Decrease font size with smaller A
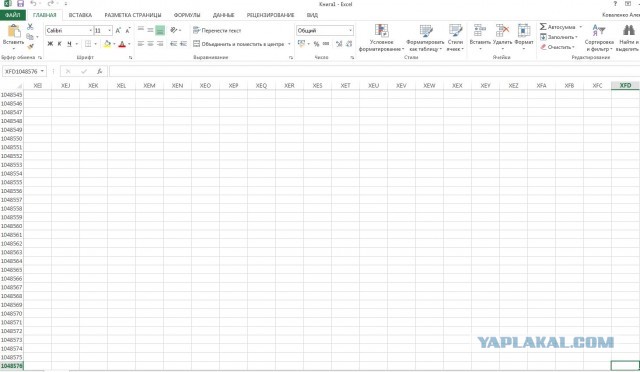Image resolution: width=640 pixels, height=372 pixels. 128,31
